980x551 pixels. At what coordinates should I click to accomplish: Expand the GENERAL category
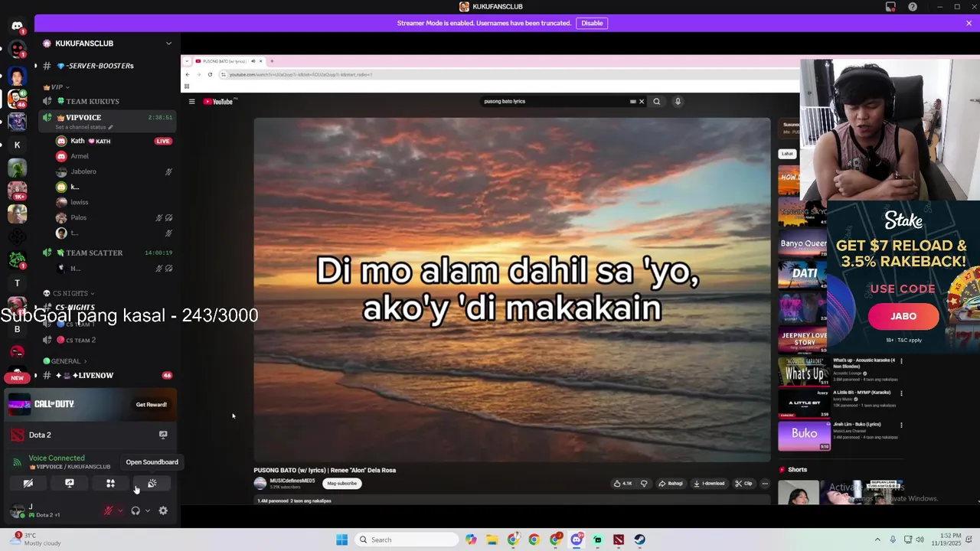tap(65, 361)
